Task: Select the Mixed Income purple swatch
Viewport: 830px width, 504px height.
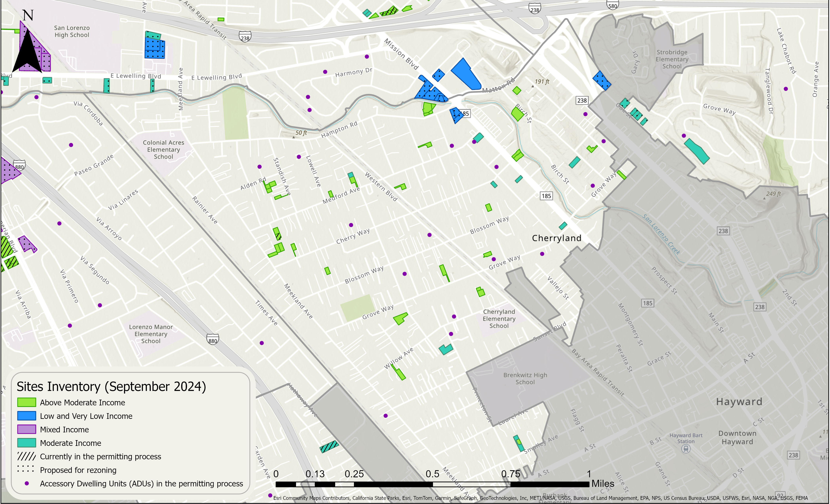Action: point(27,429)
